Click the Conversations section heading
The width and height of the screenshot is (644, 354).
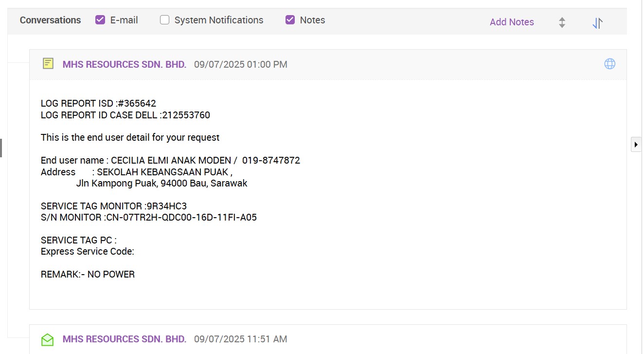click(x=50, y=20)
